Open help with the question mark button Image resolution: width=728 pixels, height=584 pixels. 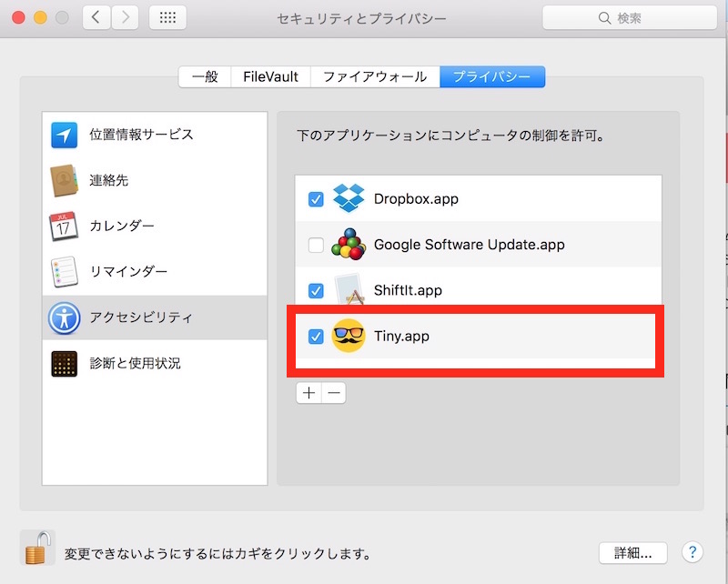pyautogui.click(x=693, y=552)
